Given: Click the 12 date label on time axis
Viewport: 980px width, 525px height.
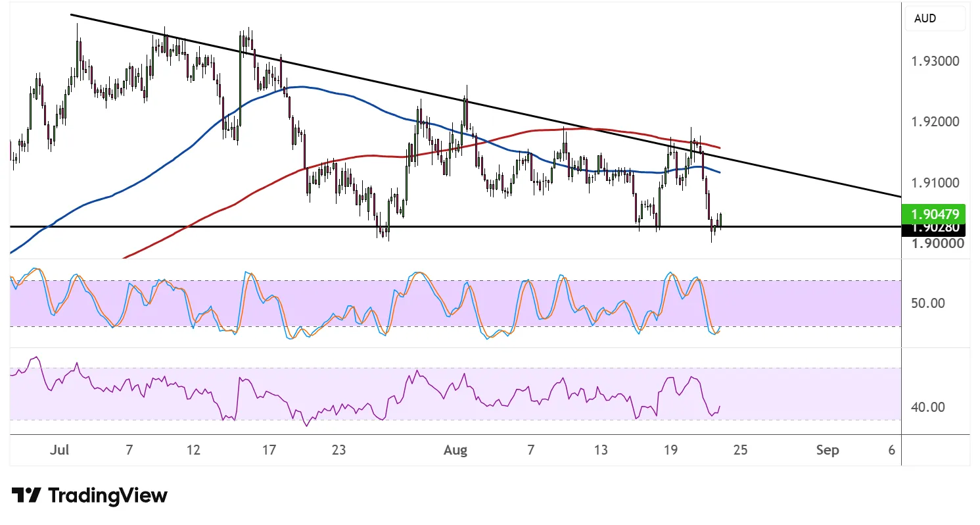Looking at the screenshot, I should click(x=193, y=451).
